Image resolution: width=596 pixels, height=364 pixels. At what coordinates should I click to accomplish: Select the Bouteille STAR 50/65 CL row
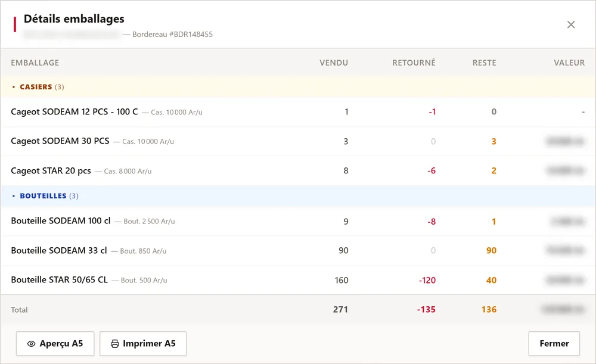298,280
